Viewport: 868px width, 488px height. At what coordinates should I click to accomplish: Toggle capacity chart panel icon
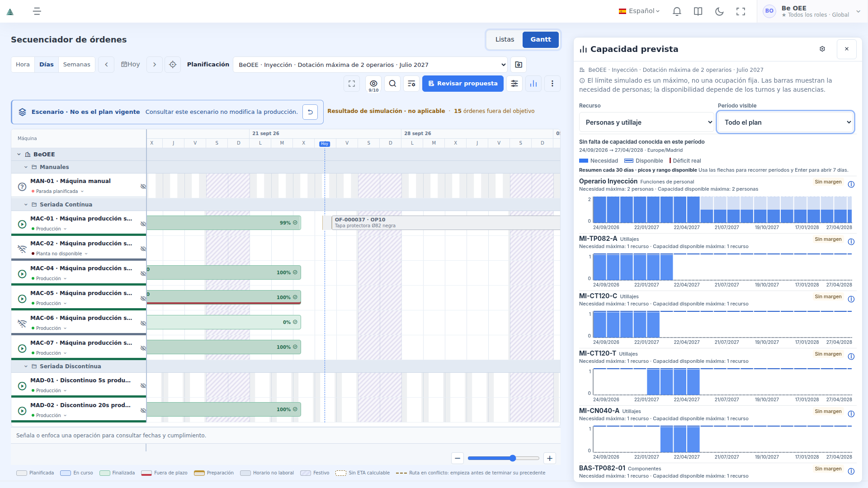[533, 84]
